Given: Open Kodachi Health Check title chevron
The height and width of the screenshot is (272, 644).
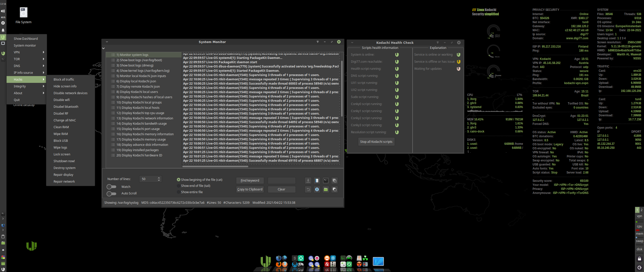Looking at the screenshot, I should (352, 43).
